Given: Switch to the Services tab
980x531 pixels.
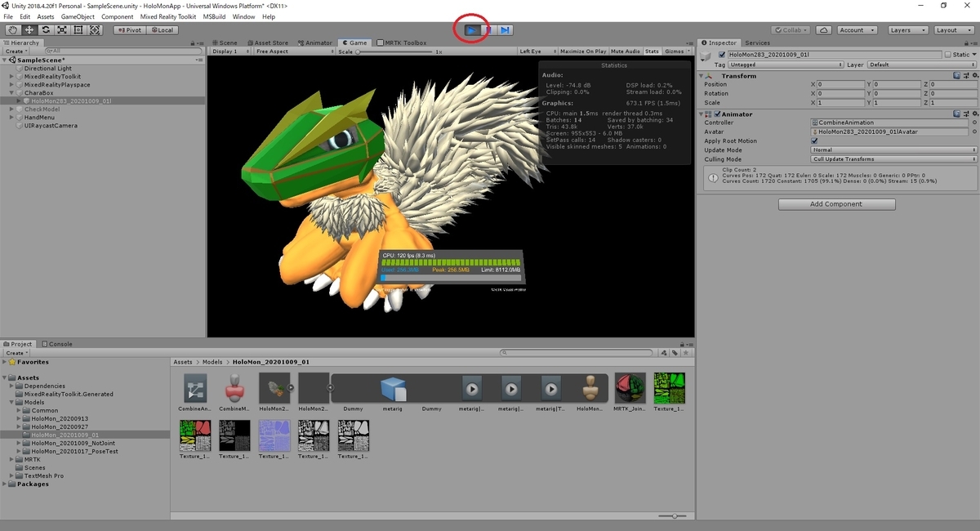Looking at the screenshot, I should pos(757,42).
